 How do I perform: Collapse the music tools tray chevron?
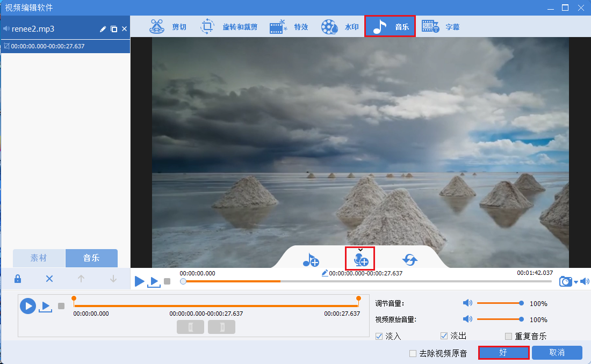[361, 250]
